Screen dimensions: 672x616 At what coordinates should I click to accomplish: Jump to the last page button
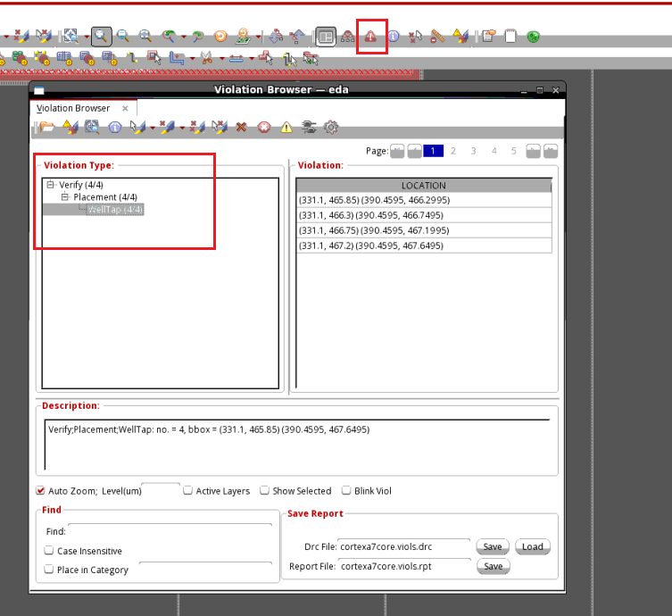click(551, 151)
